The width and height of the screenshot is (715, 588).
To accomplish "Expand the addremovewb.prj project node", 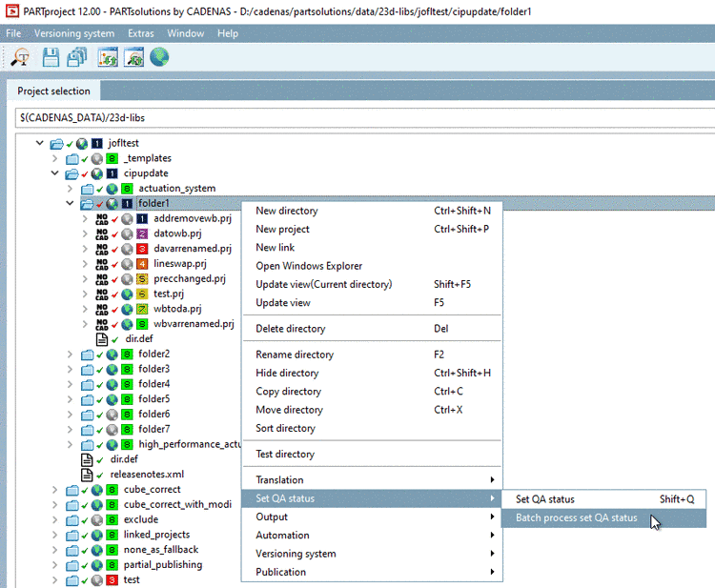I will coord(86,218).
